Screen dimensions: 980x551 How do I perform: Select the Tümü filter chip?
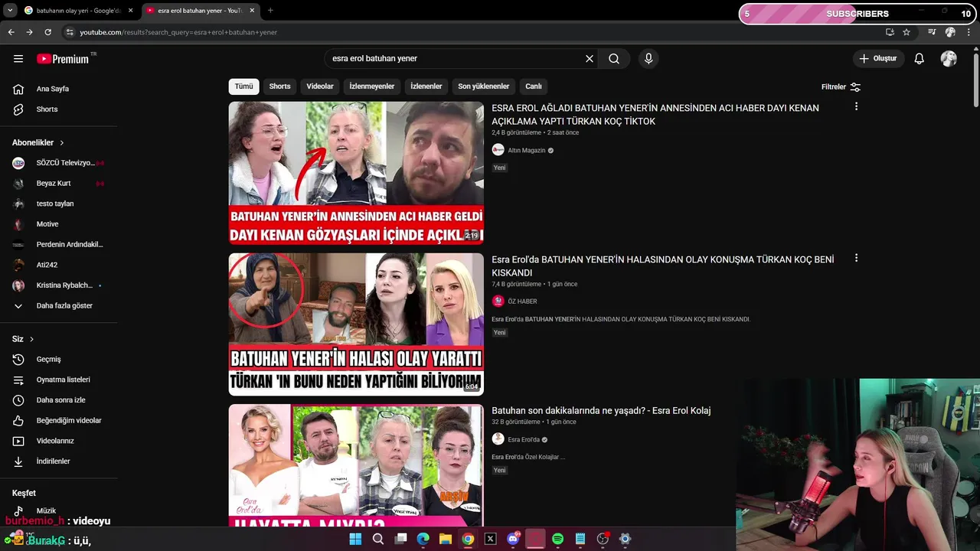click(243, 86)
